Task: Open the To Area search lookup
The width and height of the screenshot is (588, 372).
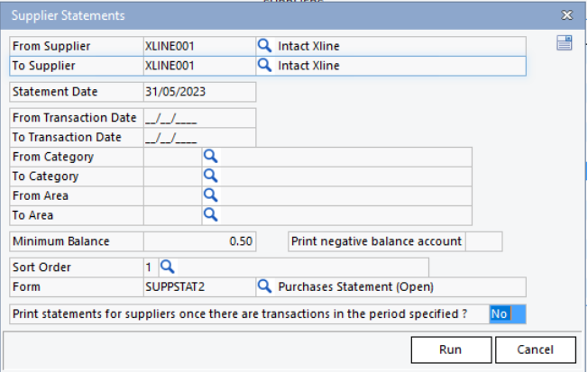Action: click(x=210, y=214)
